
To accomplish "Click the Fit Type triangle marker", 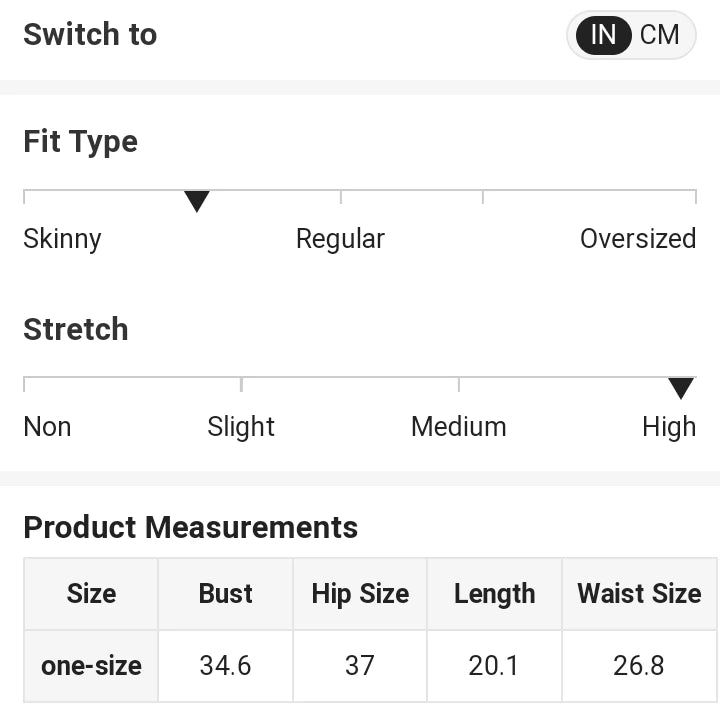I will (x=197, y=201).
